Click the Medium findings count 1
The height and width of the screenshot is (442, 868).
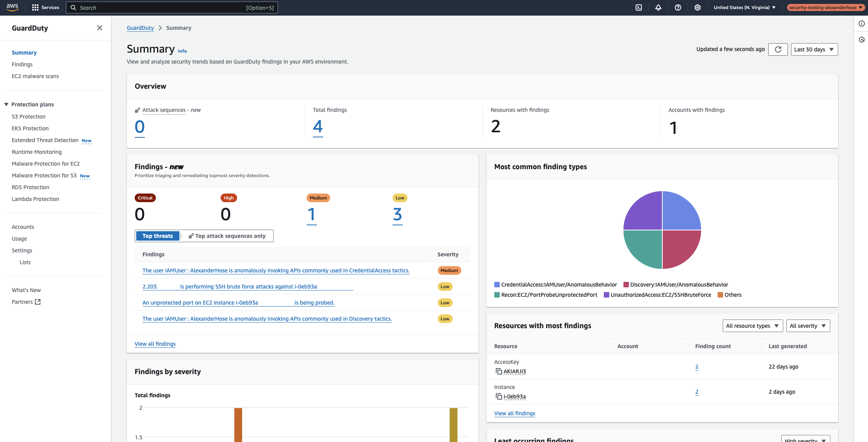pos(311,215)
